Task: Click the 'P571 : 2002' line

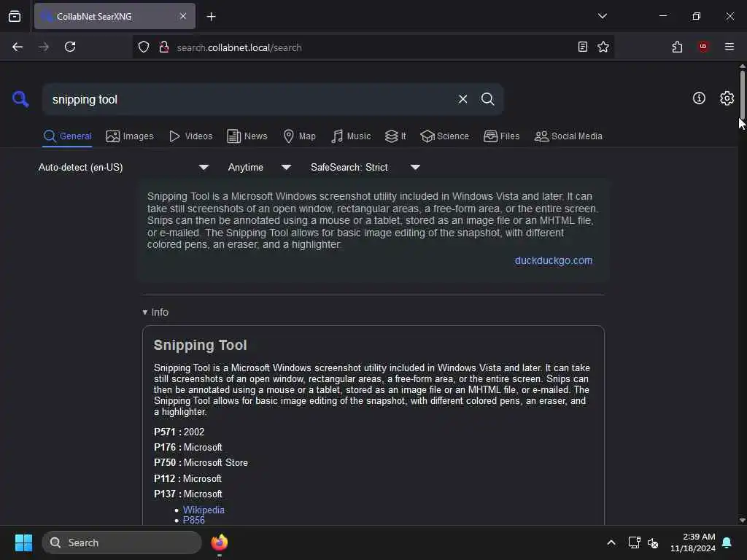Action: 179,432
